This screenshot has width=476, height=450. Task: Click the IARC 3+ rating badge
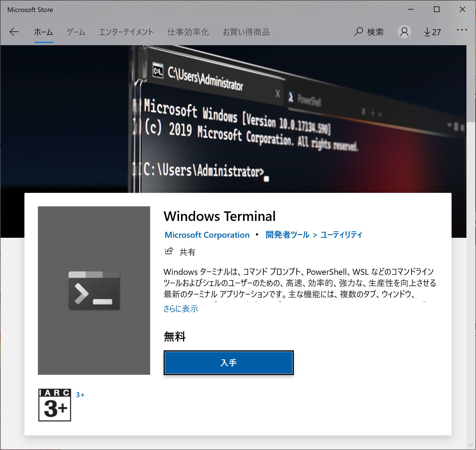[x=55, y=405]
